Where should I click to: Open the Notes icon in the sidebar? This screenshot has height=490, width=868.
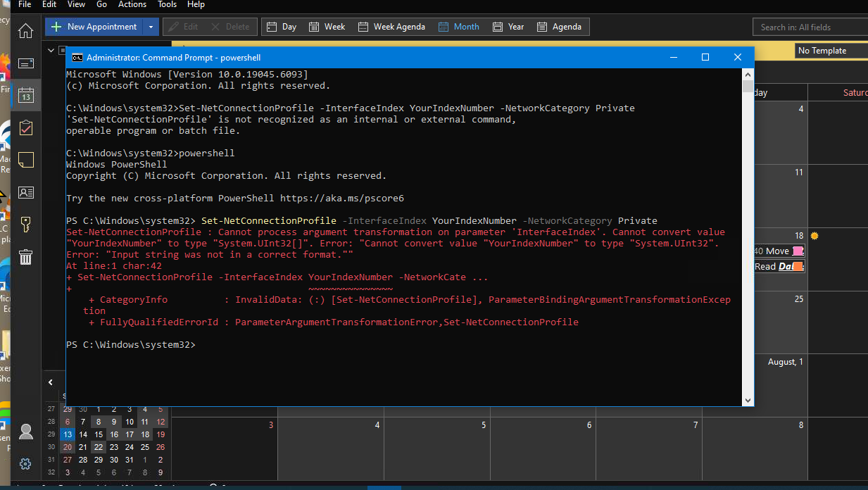[25, 160]
